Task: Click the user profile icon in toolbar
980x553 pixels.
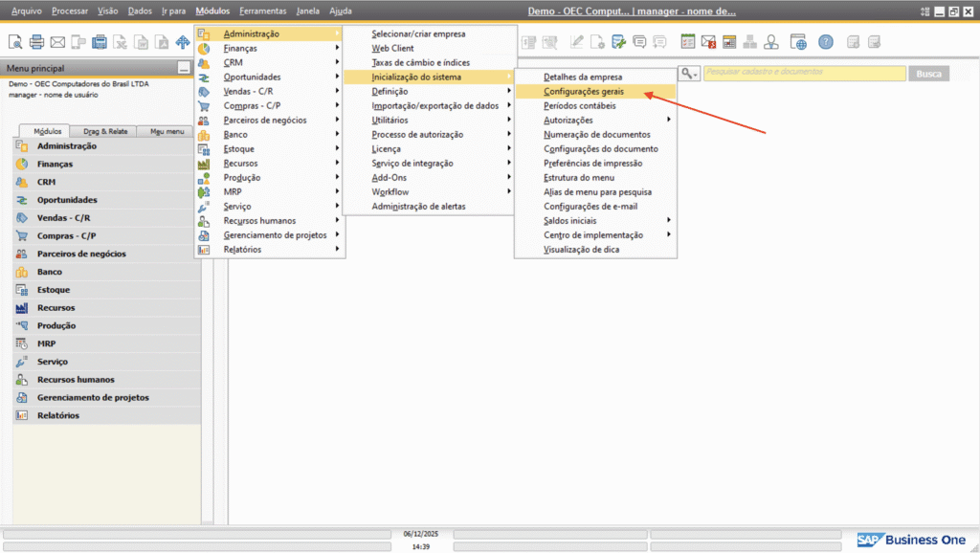Action: click(x=771, y=42)
